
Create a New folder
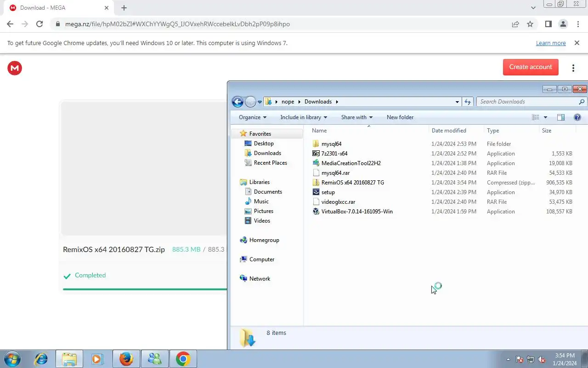[400, 117]
